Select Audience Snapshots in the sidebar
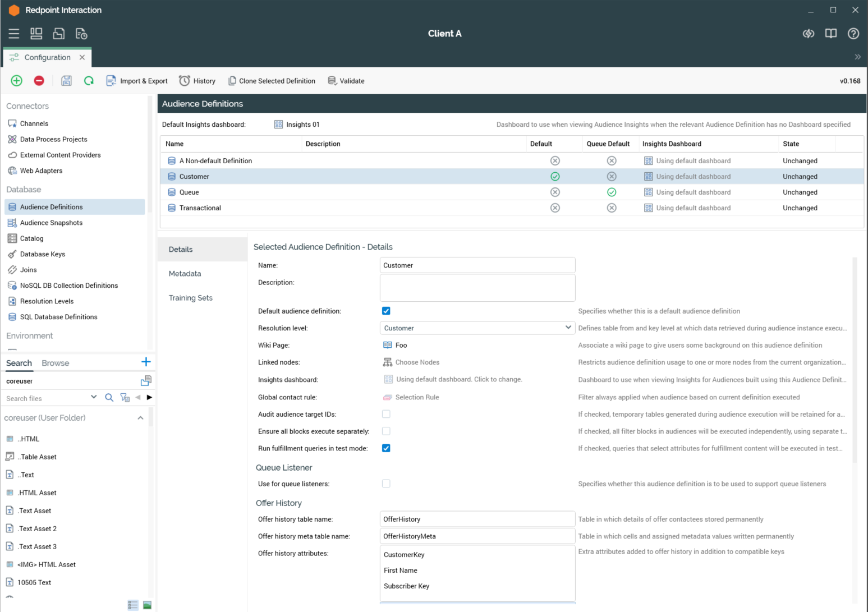This screenshot has width=868, height=612. tap(51, 223)
